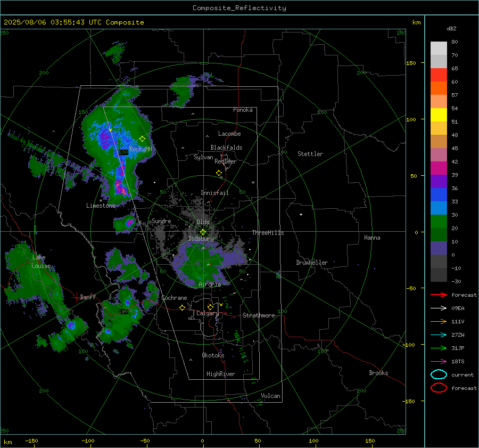Pick the slate purple 0–10 dBZ swatch
Screen dimensions: 479x448
439,248
